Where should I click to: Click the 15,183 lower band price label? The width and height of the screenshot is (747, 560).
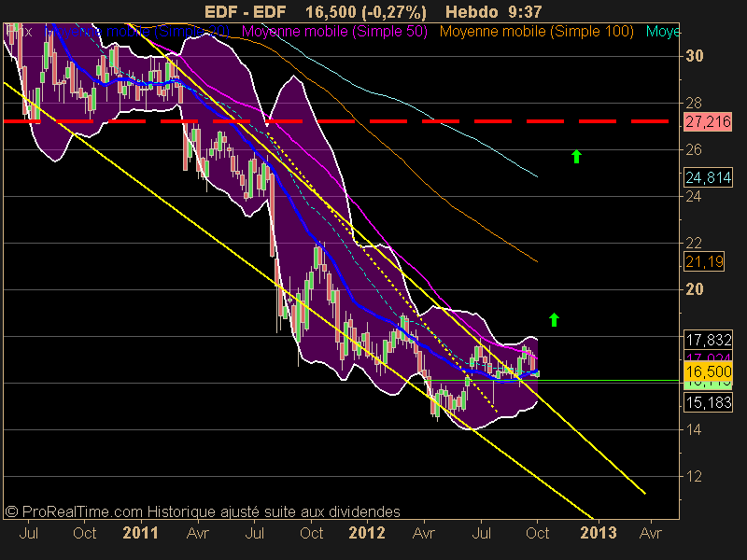pyautogui.click(x=708, y=403)
